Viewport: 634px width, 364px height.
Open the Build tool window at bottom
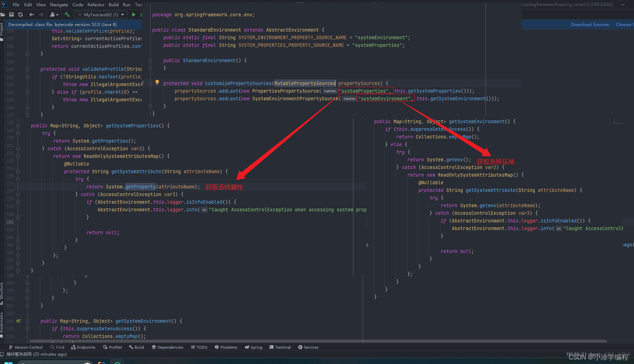(136, 347)
